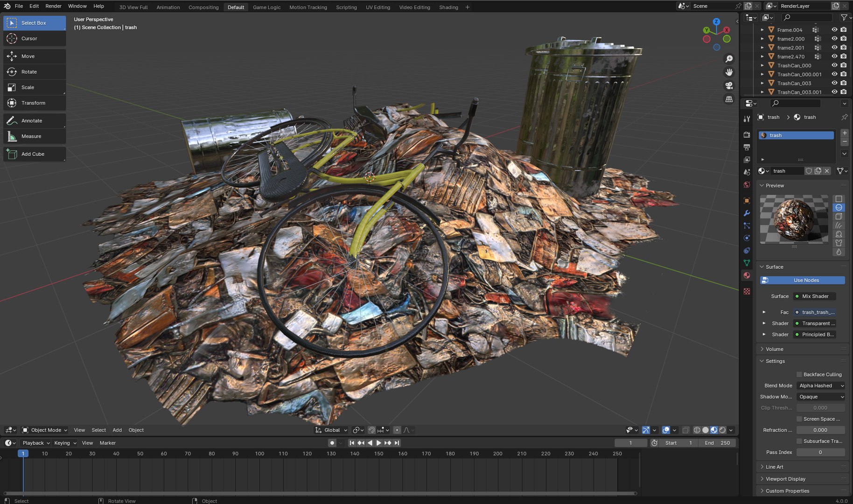Screen dimensions: 853x504
Task: Disable render for frame2.470 camera icon
Action: click(x=843, y=56)
